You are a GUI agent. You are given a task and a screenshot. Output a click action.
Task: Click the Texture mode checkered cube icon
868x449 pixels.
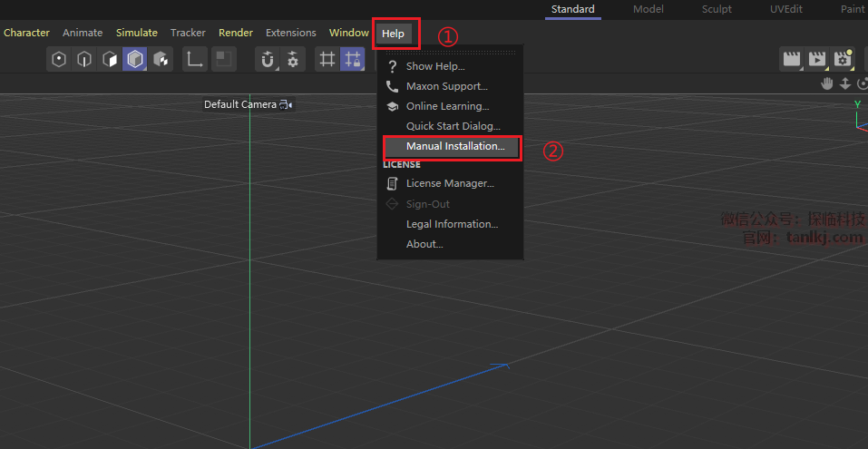(161, 60)
